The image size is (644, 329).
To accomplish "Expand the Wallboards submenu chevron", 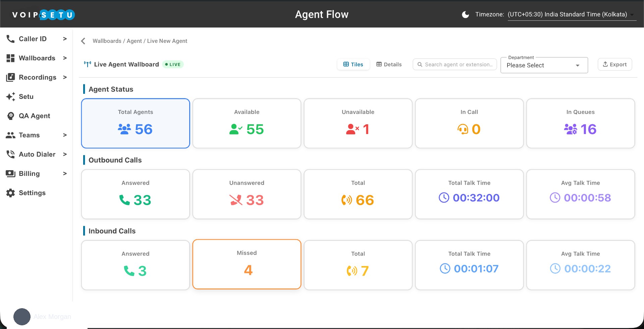I will (x=65, y=58).
